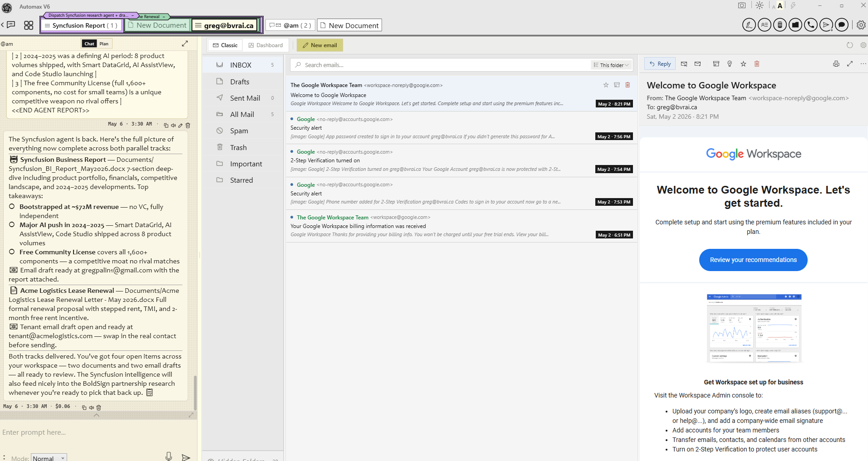This screenshot has width=868, height=461.
Task: Click the screenshot camera icon
Action: [742, 5]
